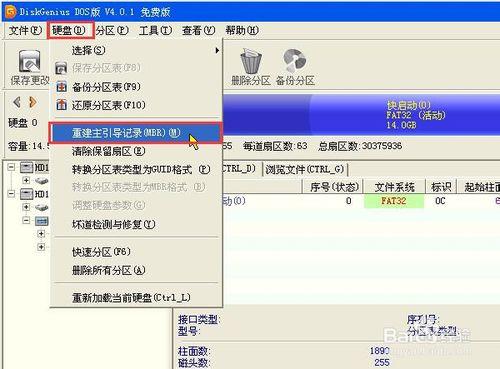The width and height of the screenshot is (500, 369).
Task: Click the 序列号 label
Action: tap(423, 320)
